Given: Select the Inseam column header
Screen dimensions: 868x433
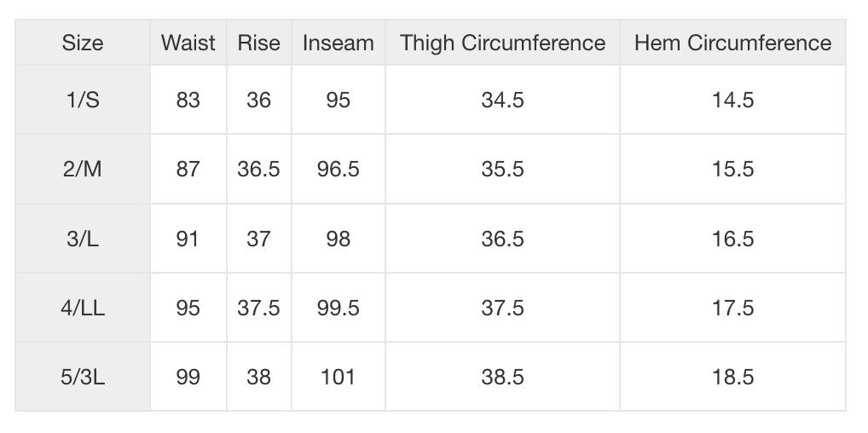Looking at the screenshot, I should (339, 43).
